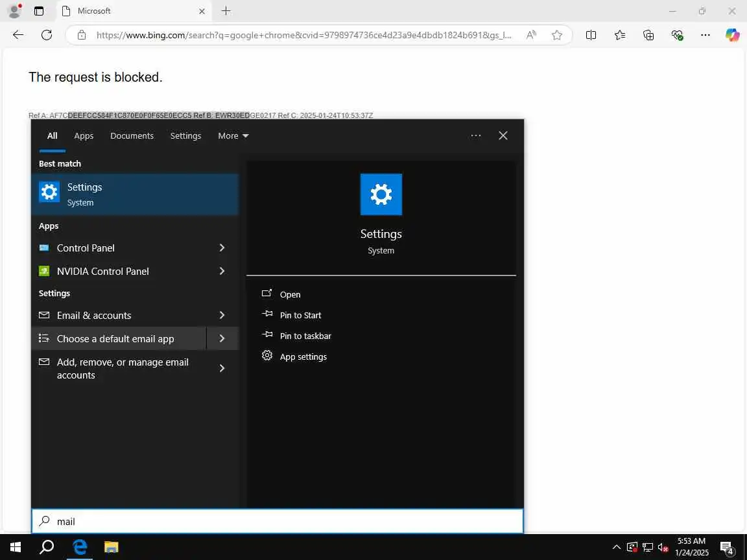Click the Edge back arrow button
This screenshot has height=560, width=747.
(x=18, y=35)
